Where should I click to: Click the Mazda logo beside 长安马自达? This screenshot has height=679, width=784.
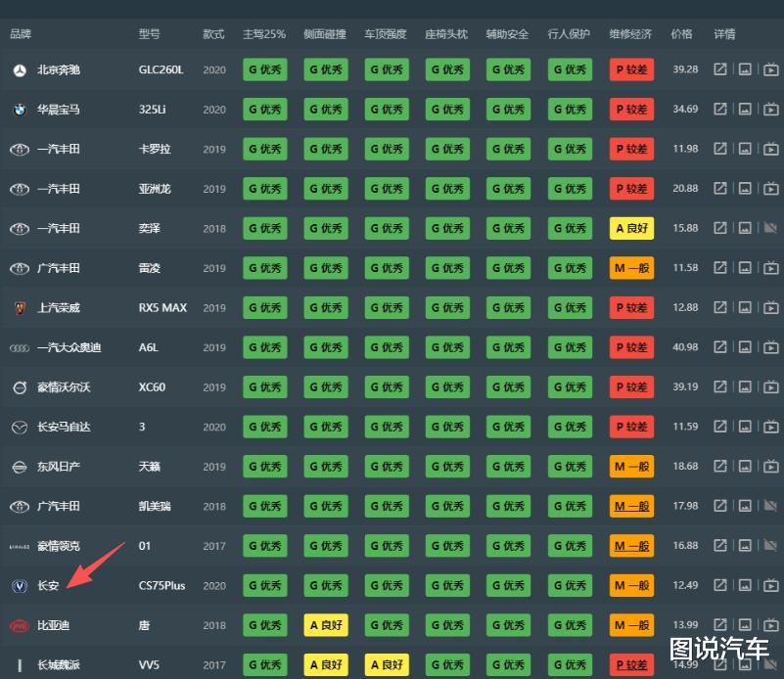[20, 428]
